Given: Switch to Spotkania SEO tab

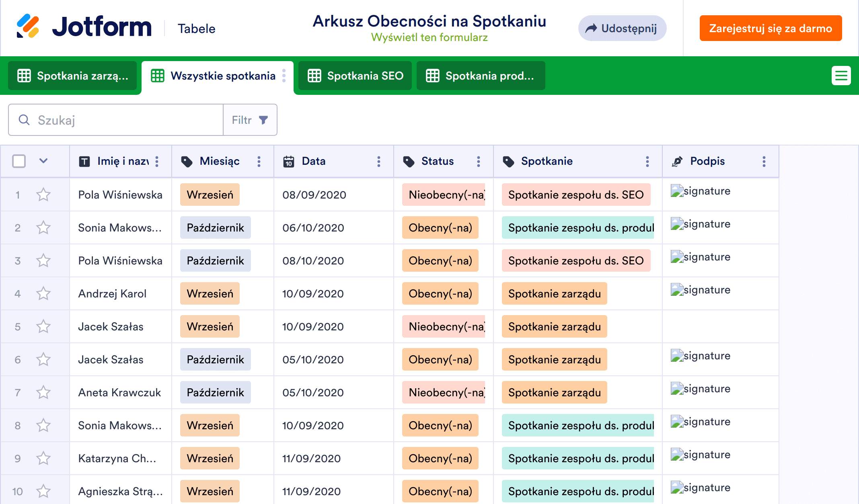Looking at the screenshot, I should pyautogui.click(x=355, y=76).
